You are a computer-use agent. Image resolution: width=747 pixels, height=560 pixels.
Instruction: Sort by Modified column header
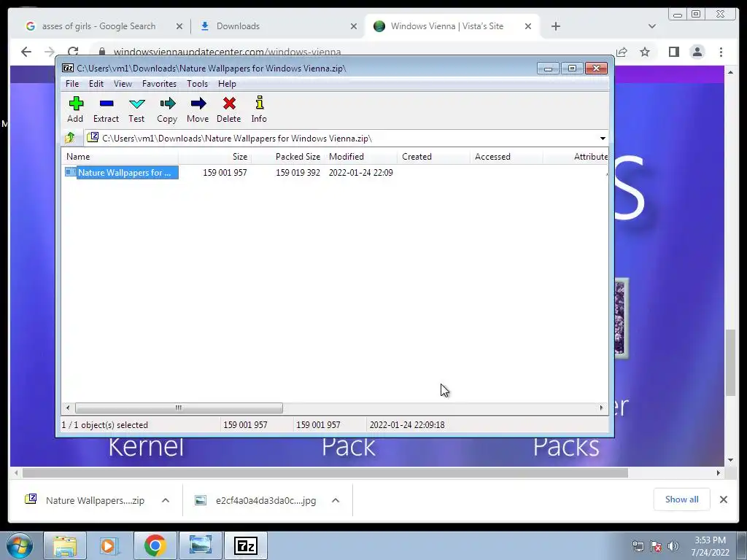pyautogui.click(x=360, y=157)
